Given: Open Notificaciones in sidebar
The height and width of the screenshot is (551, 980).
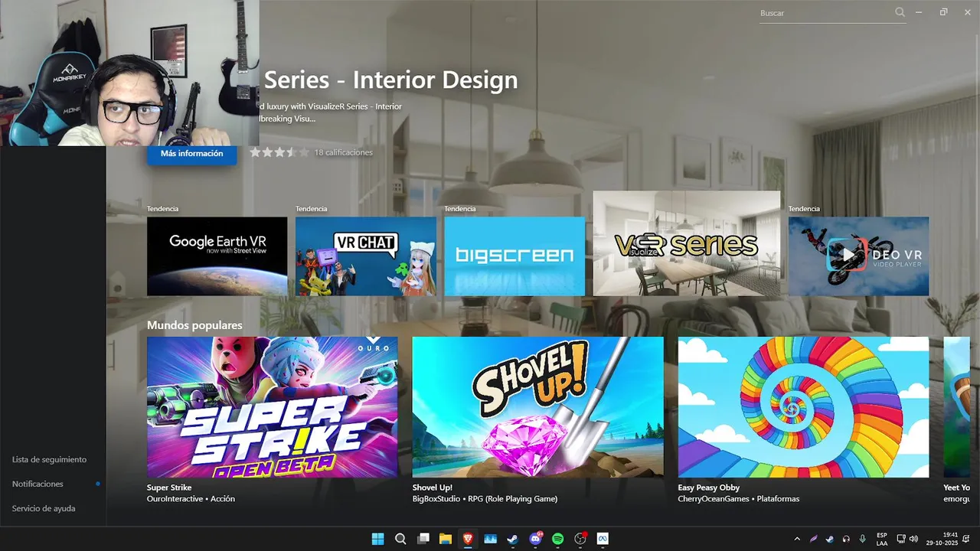Looking at the screenshot, I should [38, 484].
